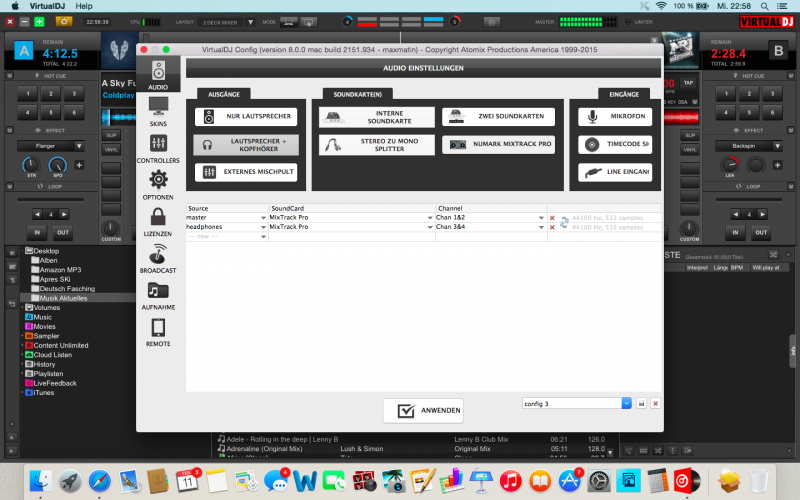Choose Interne Soundkarte option
The height and width of the screenshot is (500, 800).
pos(377,117)
